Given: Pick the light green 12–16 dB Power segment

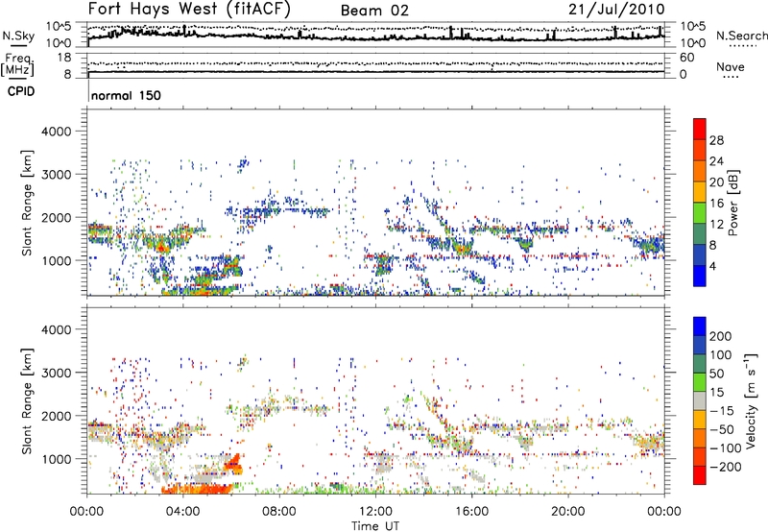Looking at the screenshot, I should coord(700,213).
